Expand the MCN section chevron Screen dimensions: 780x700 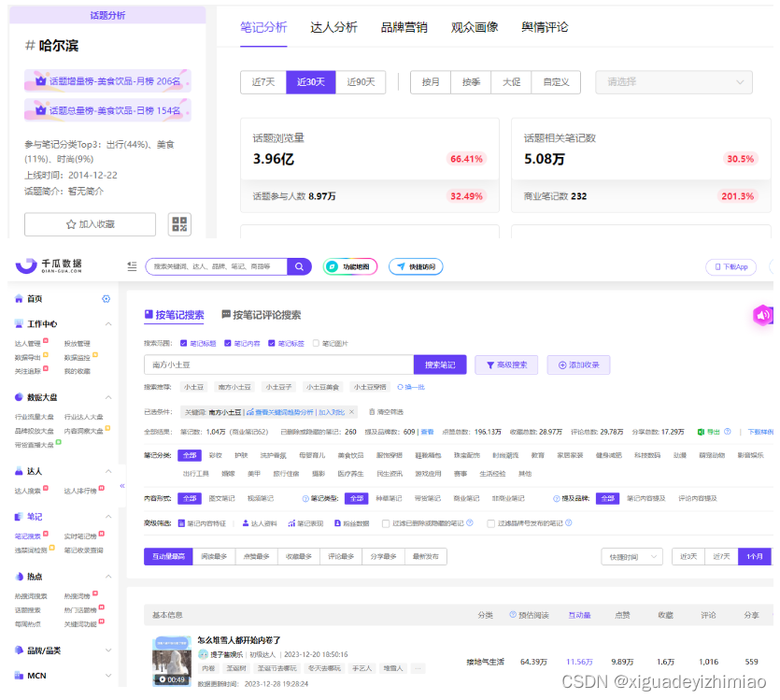tap(108, 675)
